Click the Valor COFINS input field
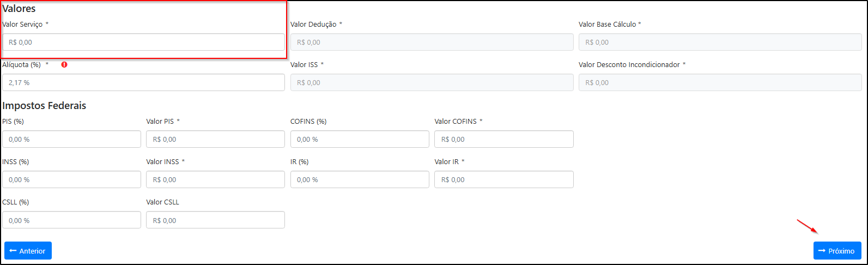 504,139
